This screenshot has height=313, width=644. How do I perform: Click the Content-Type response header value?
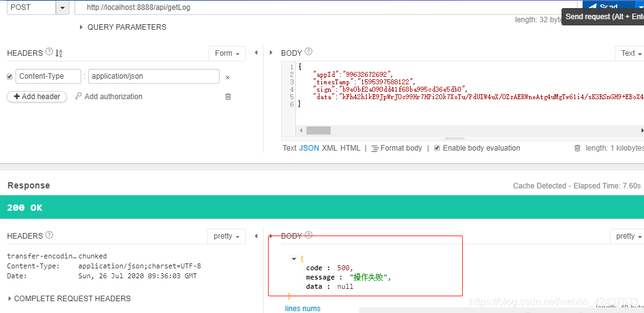click(140, 266)
